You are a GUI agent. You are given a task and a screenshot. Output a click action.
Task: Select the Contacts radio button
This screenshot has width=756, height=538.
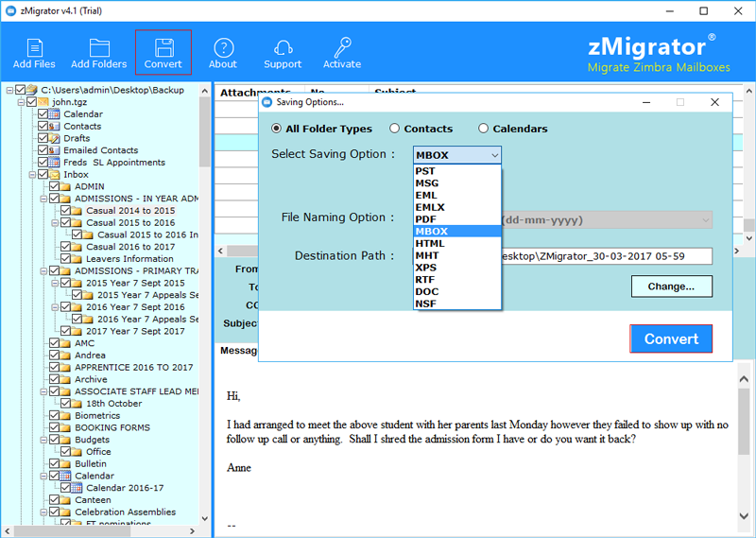click(394, 129)
